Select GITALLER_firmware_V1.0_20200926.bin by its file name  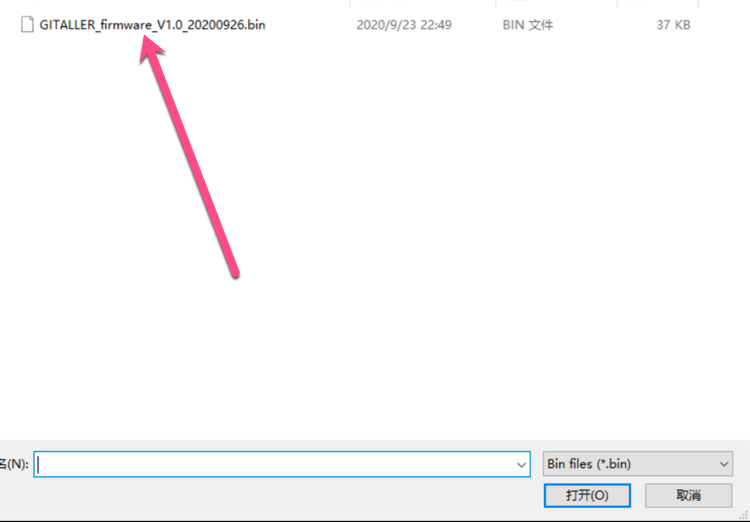(152, 25)
